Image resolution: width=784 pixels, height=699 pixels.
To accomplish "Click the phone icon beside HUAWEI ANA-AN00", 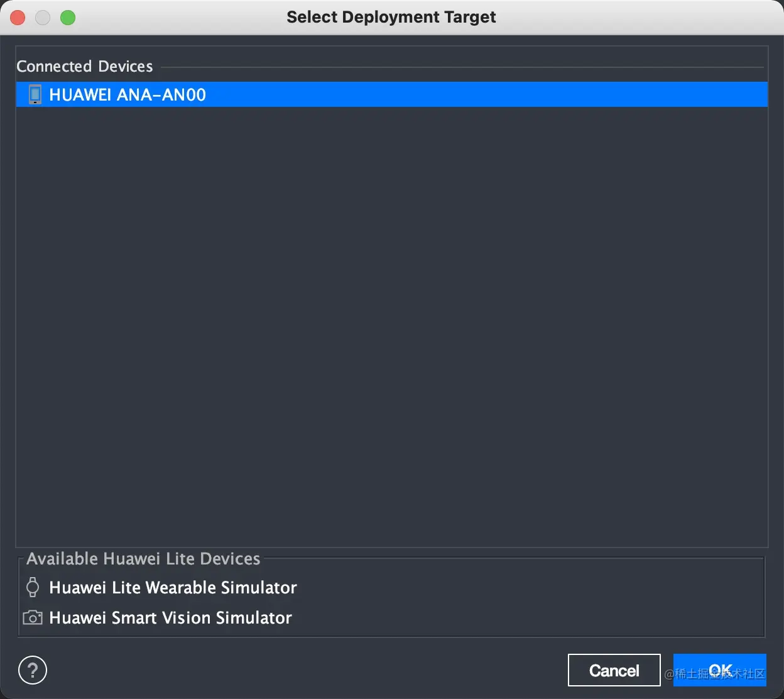I will (35, 94).
